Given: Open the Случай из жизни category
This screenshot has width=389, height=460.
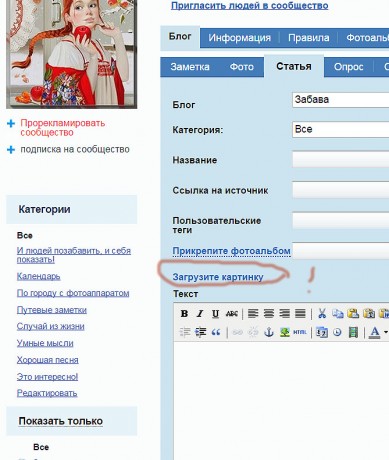Looking at the screenshot, I should tap(50, 326).
